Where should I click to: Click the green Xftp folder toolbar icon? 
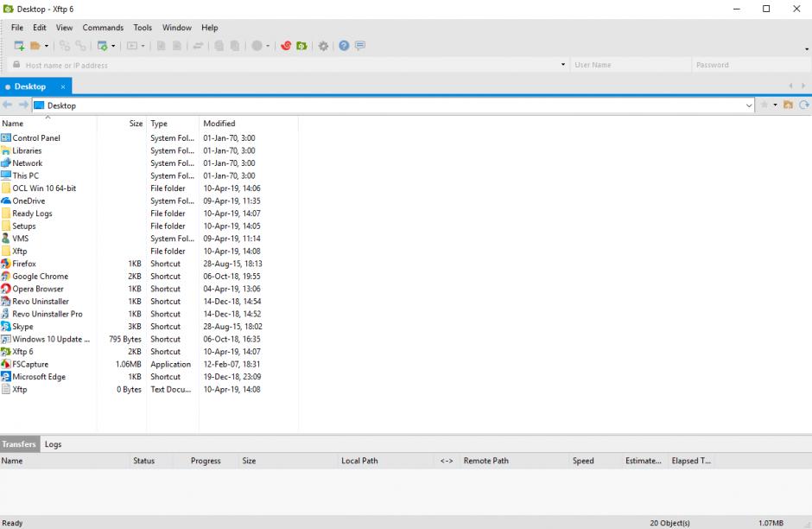301,46
